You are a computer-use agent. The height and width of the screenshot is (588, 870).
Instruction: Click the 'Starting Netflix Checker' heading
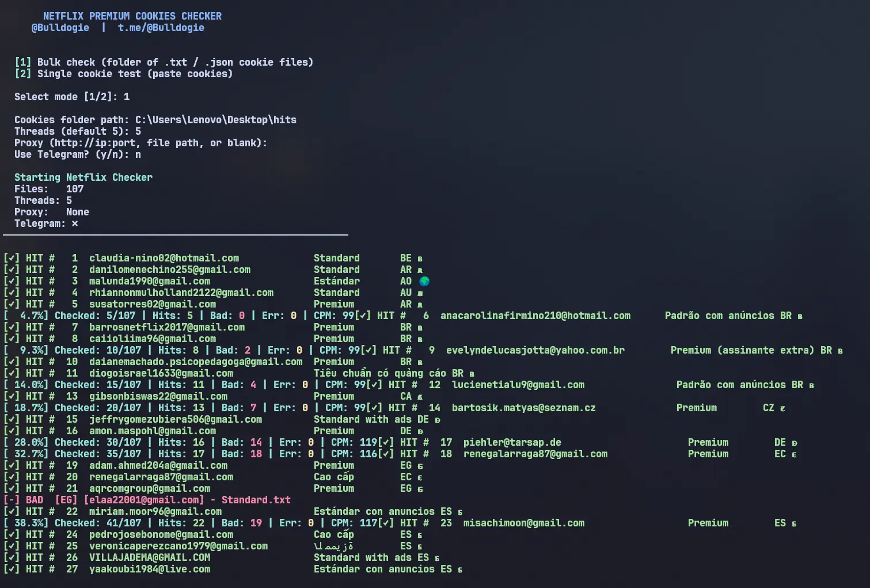[83, 177]
